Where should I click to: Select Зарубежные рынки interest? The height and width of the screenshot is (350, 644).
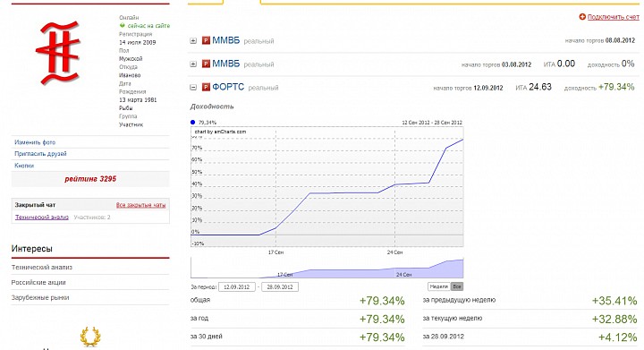point(40,297)
